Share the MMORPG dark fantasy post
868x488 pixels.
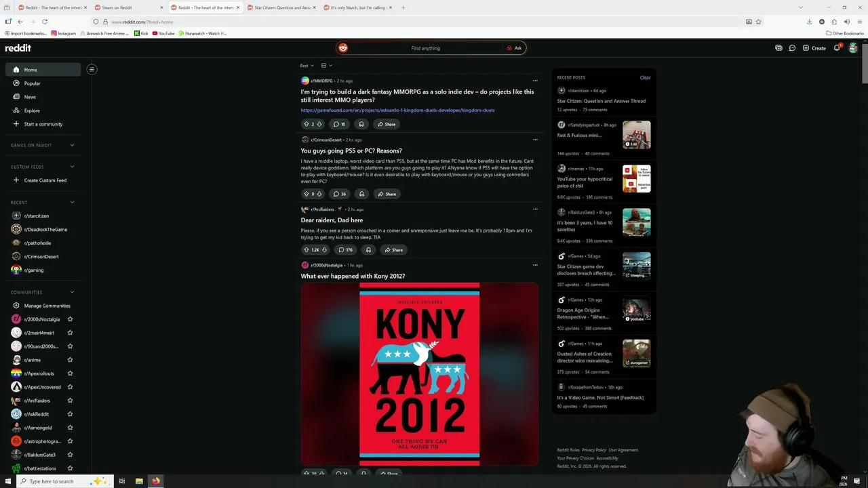(x=387, y=124)
